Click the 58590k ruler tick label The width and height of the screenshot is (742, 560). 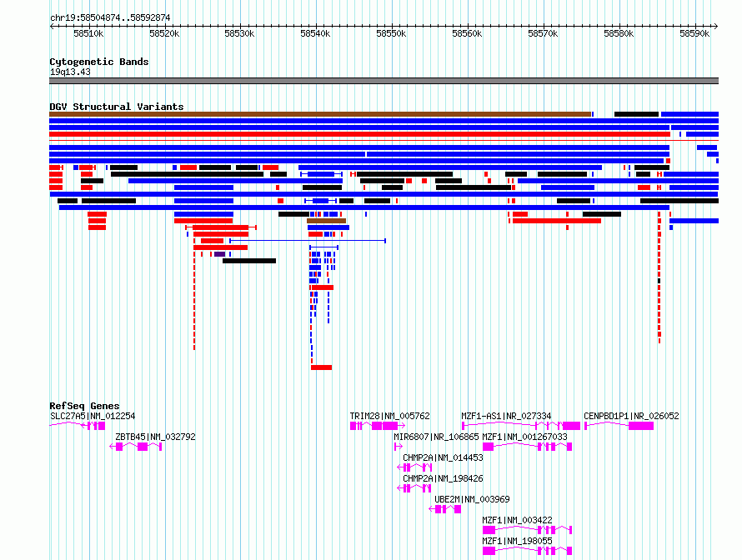(694, 33)
